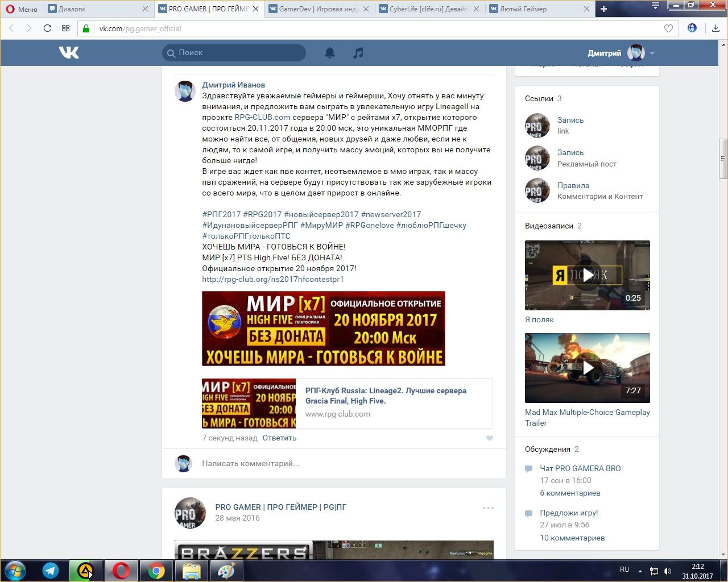Open the #RPGonelove hashtag
This screenshot has width=728, height=582.
370,226
